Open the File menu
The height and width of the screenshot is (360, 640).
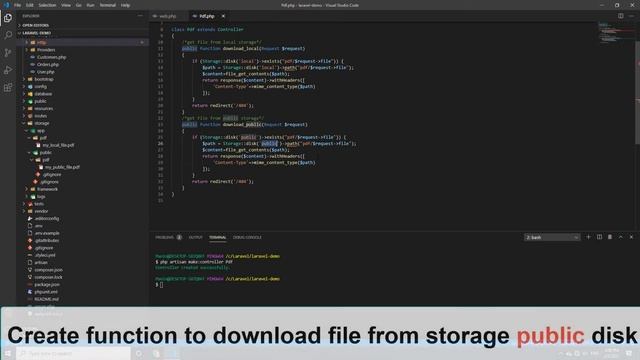tap(18, 5)
